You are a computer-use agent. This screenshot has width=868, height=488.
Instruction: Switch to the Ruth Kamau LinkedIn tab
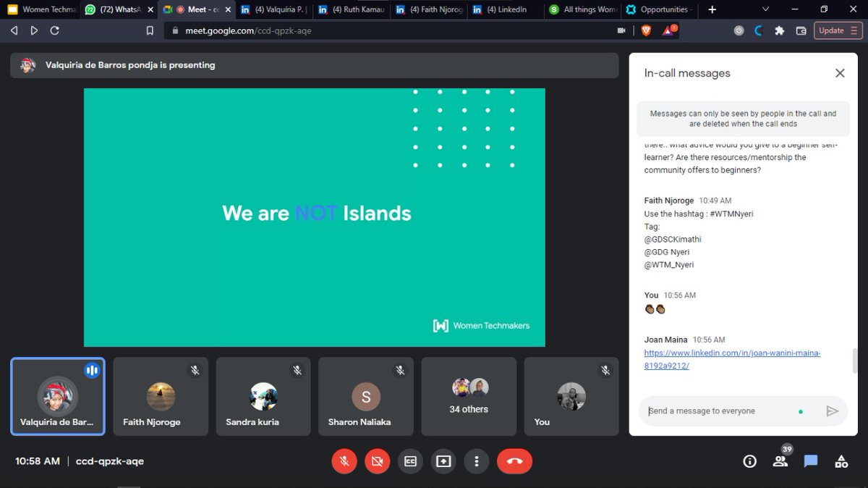point(350,9)
